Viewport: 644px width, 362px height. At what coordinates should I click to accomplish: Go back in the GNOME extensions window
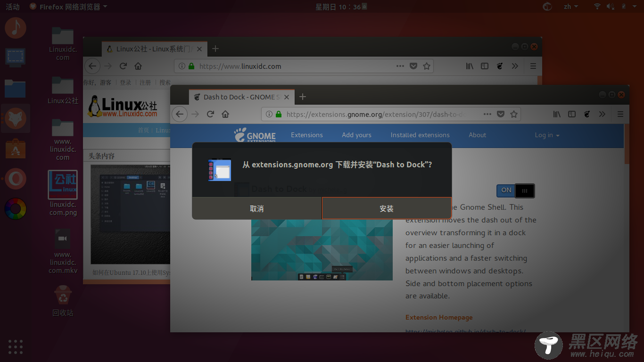[180, 114]
